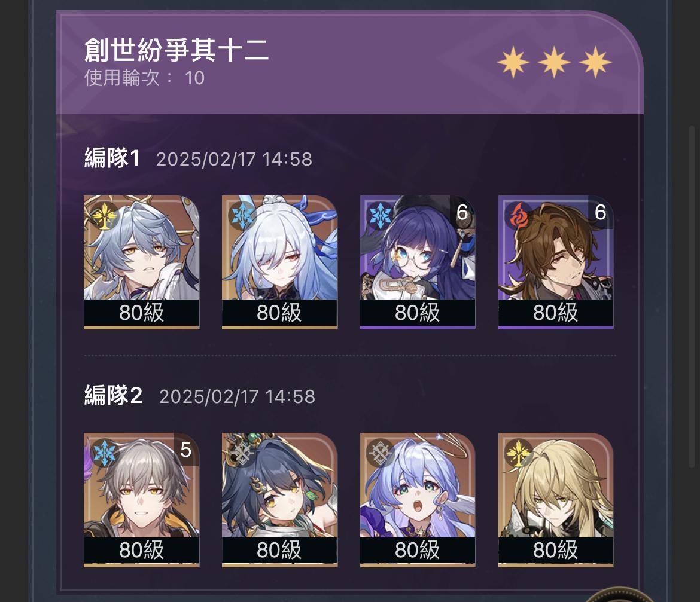Click the Ice element icon on Pela
700x602 pixels.
click(380, 216)
